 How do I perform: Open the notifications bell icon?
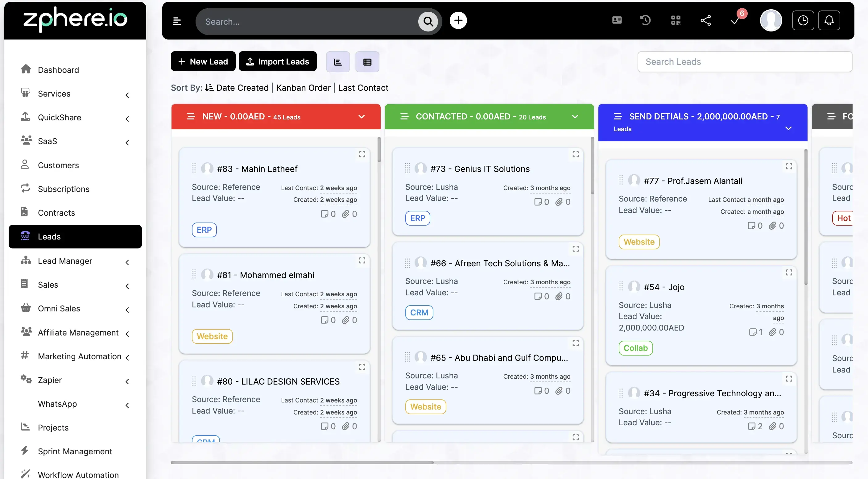tap(829, 21)
